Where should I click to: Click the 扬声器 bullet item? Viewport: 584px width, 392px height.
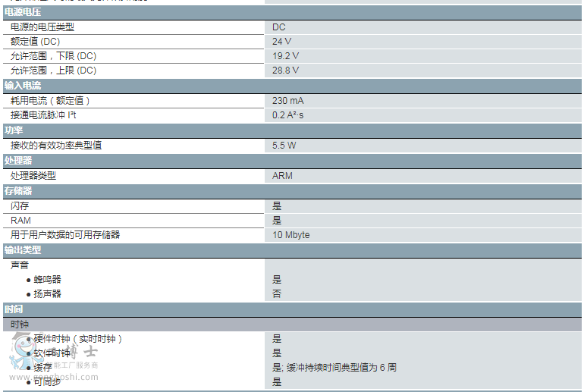tap(47, 294)
